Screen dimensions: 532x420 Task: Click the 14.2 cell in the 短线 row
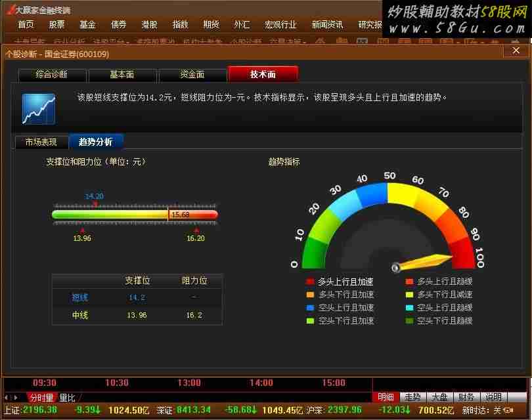click(x=137, y=297)
